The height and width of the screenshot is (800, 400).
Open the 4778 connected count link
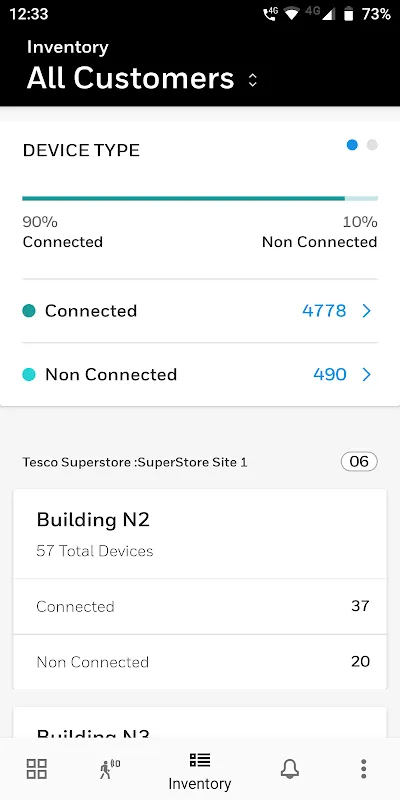(324, 311)
